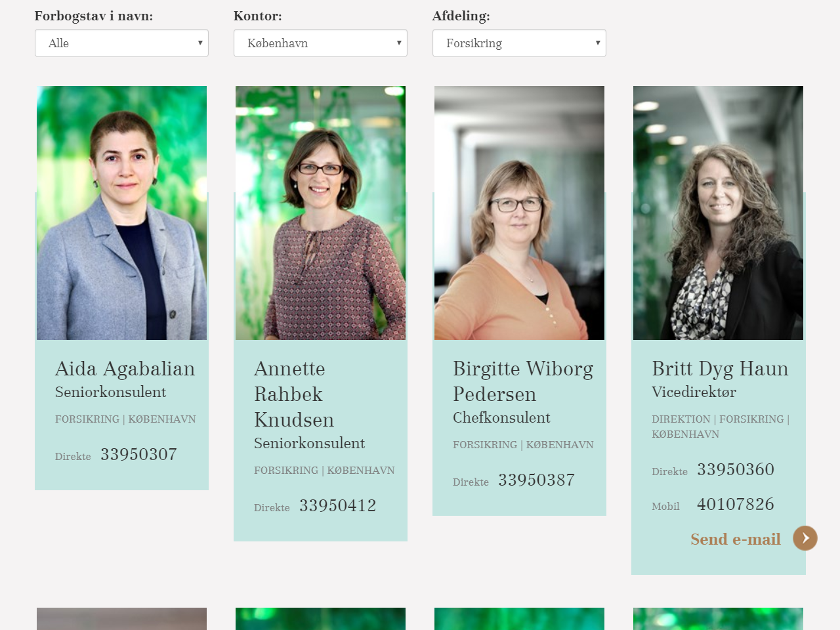Click direct number 33950387
The height and width of the screenshot is (630, 840).
click(x=536, y=480)
